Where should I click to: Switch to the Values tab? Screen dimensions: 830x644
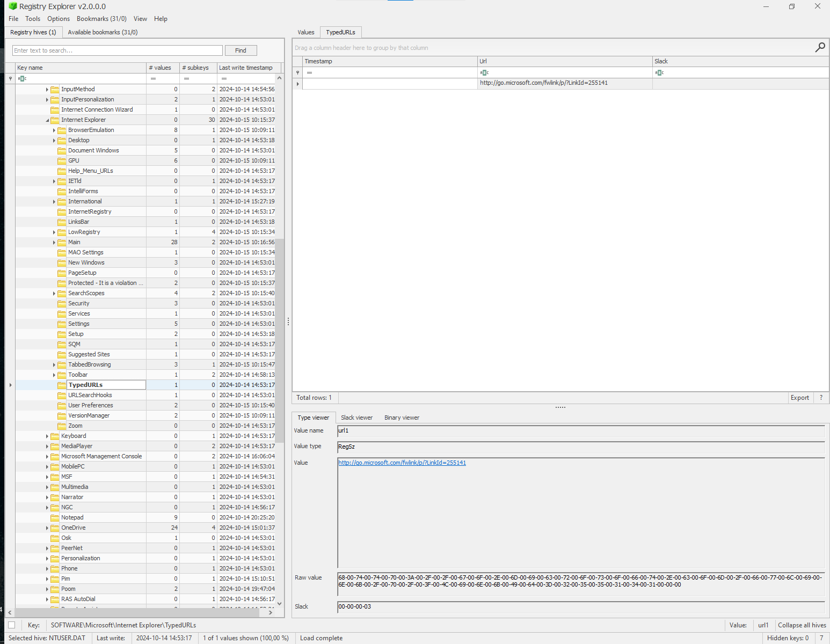306,32
